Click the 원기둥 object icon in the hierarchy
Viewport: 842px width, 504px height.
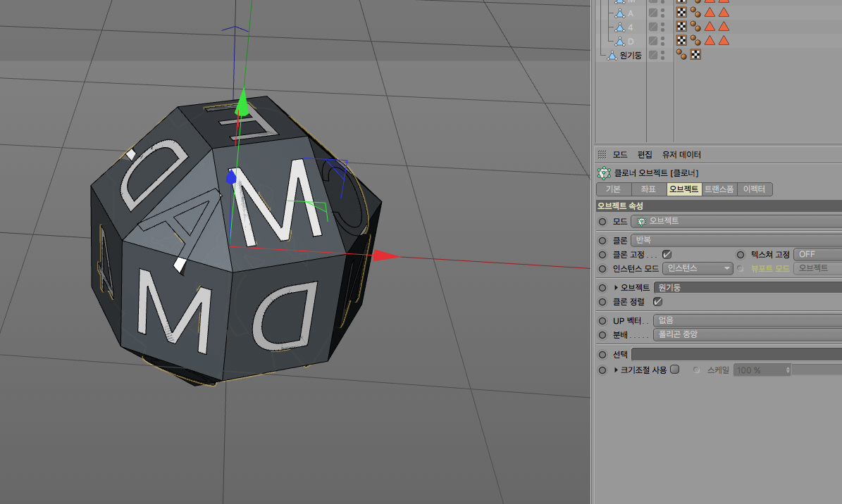click(612, 55)
